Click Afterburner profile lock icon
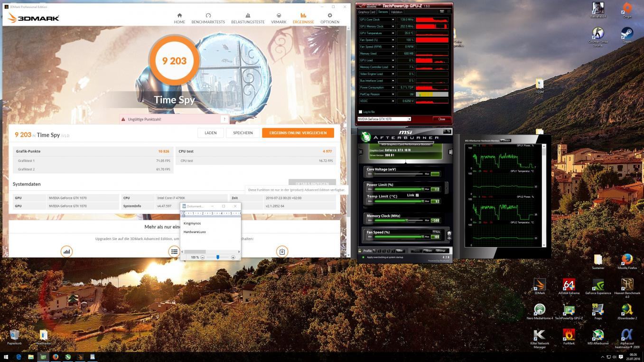Viewport: 644px width, 362px height. (360, 251)
